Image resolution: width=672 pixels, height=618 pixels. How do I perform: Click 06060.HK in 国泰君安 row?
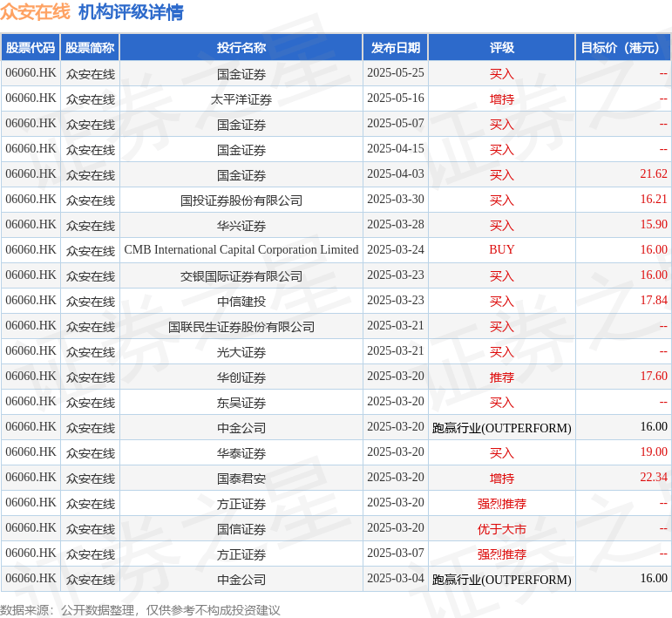coord(31,478)
